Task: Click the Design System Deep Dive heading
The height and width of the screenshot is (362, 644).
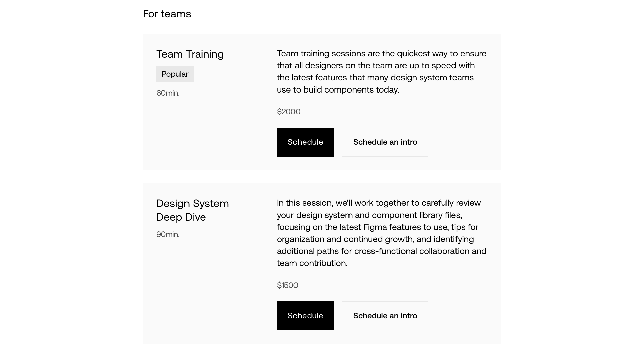Action: [x=192, y=210]
